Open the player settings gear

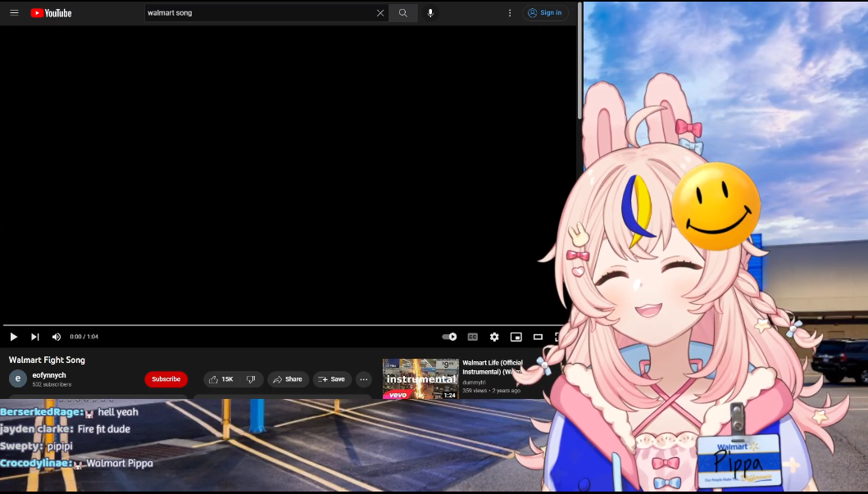[x=494, y=337]
